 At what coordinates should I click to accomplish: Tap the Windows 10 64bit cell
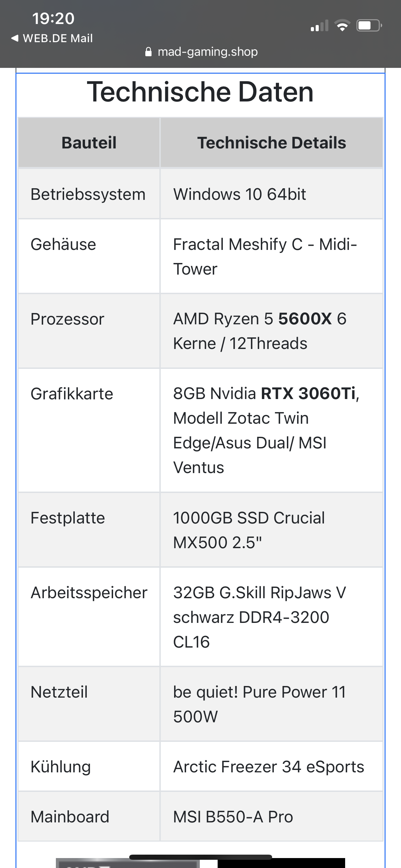point(271,194)
